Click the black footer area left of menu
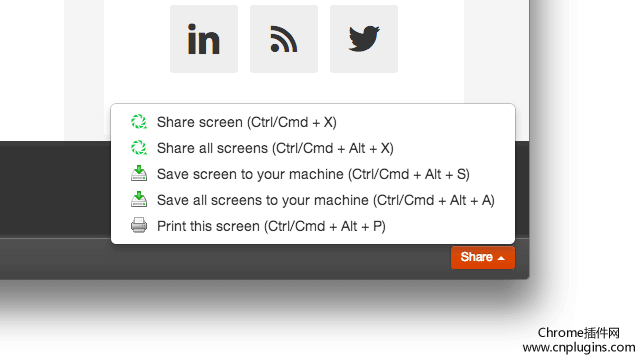The height and width of the screenshot is (360, 640). pos(55,189)
